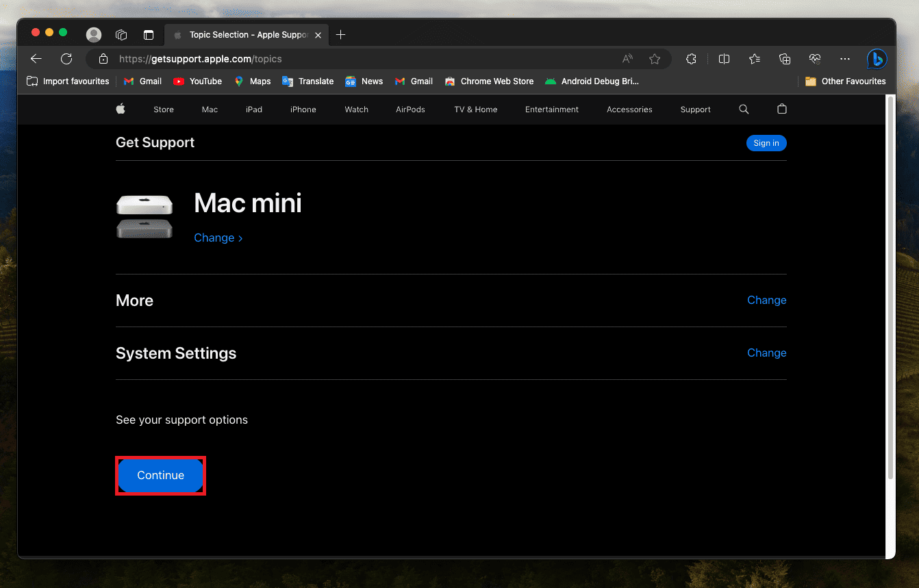Open the iPad menu
919x588 pixels.
[254, 110]
